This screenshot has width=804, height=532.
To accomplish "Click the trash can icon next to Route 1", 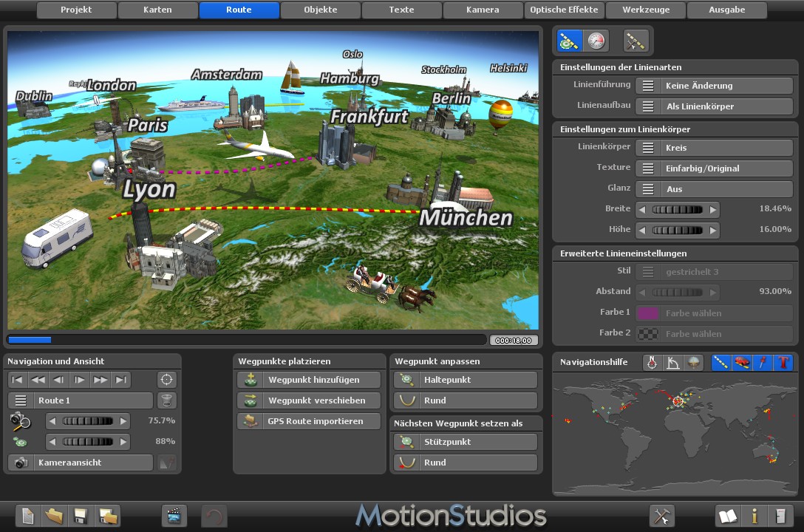I will tap(167, 399).
